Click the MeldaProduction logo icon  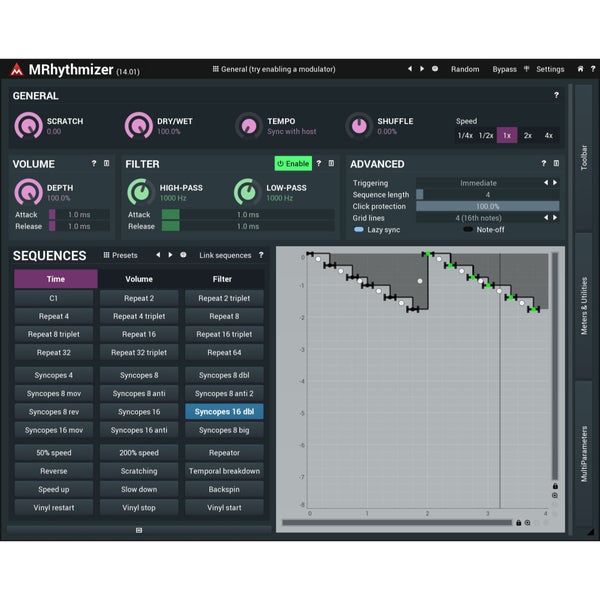[16, 70]
